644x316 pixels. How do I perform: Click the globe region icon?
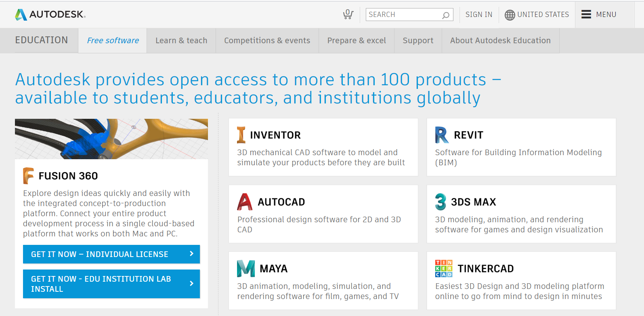(510, 15)
